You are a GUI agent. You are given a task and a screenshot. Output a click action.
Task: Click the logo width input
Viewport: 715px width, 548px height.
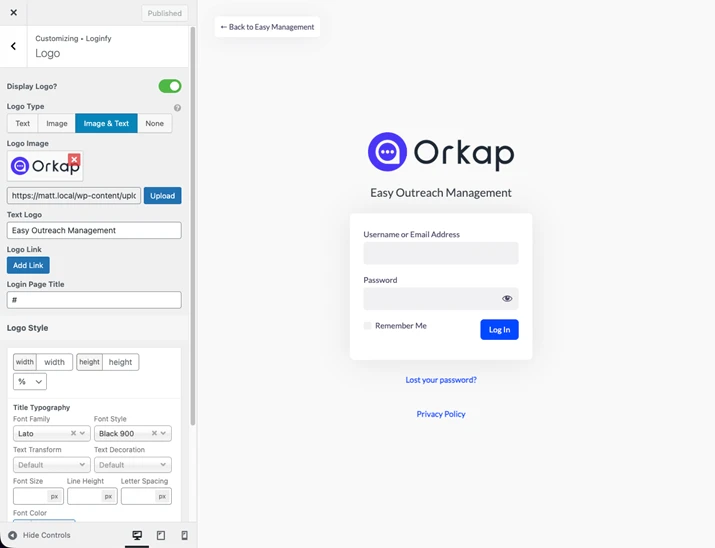click(x=54, y=362)
